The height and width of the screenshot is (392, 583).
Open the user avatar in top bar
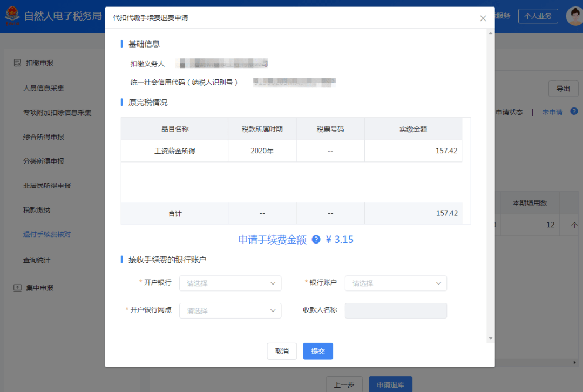573,16
